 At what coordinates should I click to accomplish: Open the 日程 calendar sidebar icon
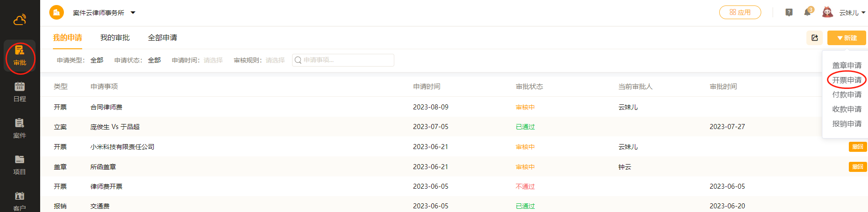(x=20, y=92)
